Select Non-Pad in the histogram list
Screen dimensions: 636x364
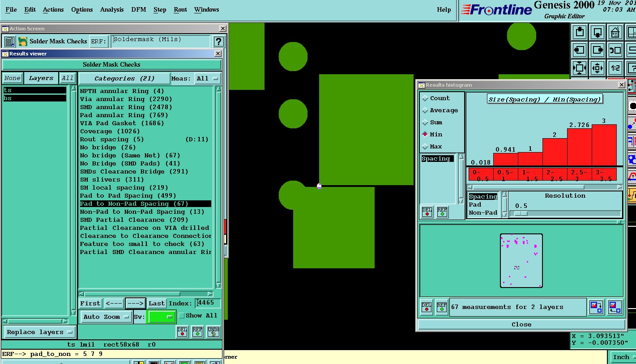click(483, 213)
